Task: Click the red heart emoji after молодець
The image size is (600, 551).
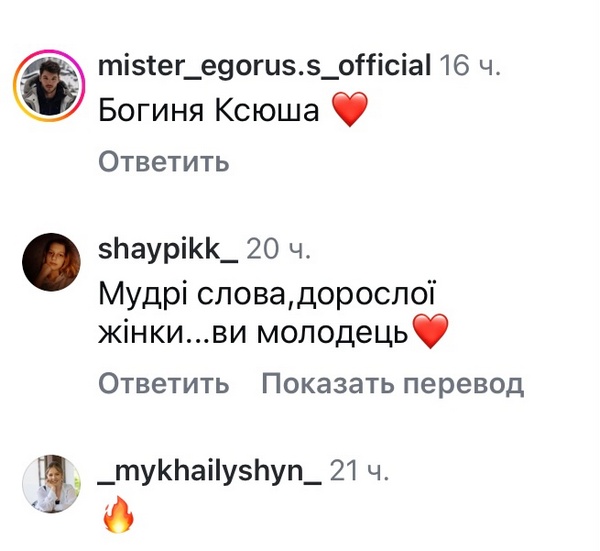Action: (x=431, y=331)
